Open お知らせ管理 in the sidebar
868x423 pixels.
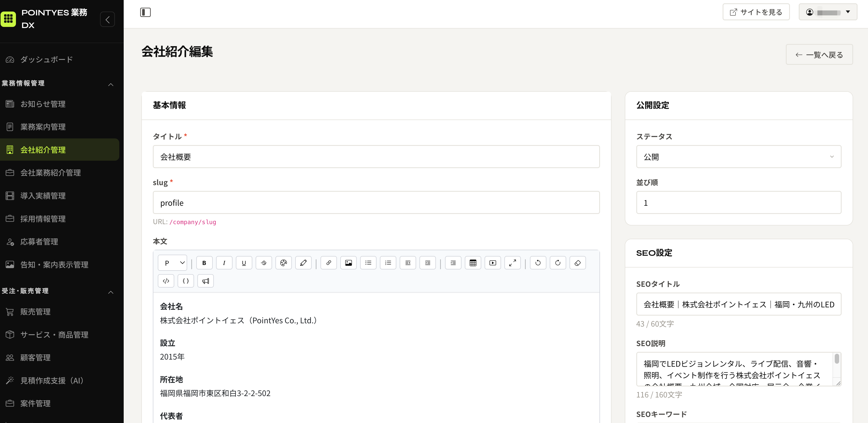click(x=43, y=104)
